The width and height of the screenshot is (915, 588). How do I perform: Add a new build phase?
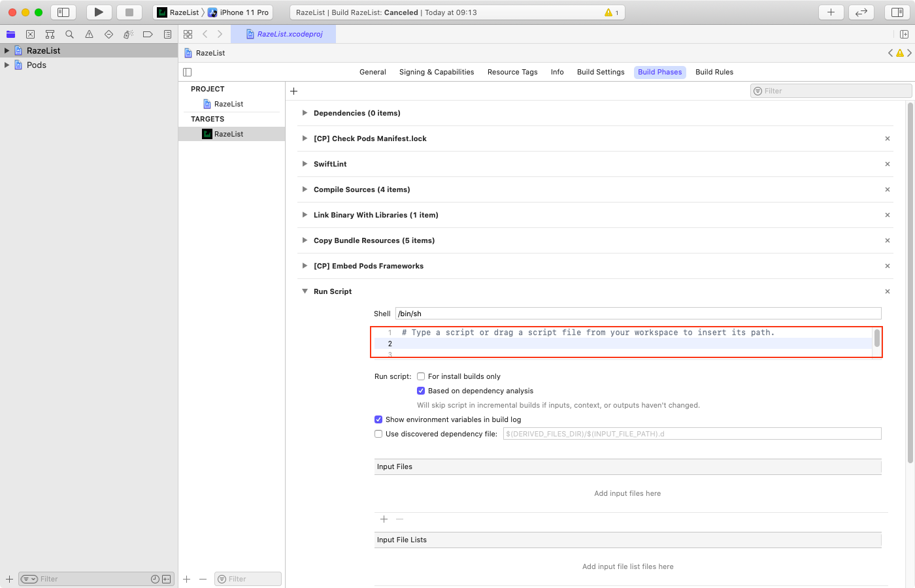(293, 91)
